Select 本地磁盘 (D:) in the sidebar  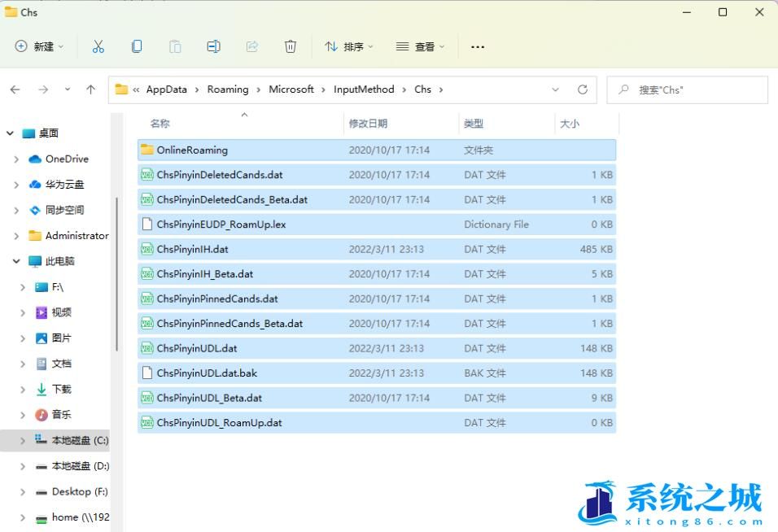pos(80,466)
